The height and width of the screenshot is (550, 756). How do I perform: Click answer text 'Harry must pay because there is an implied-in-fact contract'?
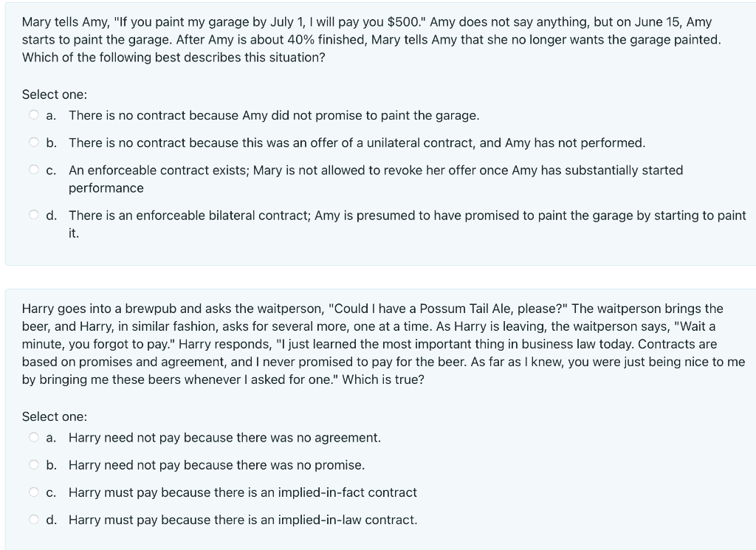(x=242, y=492)
